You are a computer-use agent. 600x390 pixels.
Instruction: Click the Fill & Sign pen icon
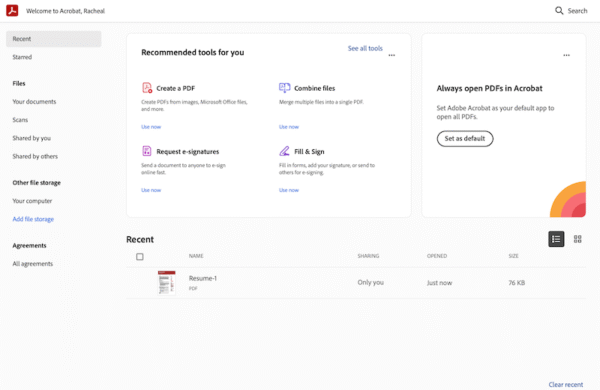pyautogui.click(x=284, y=151)
